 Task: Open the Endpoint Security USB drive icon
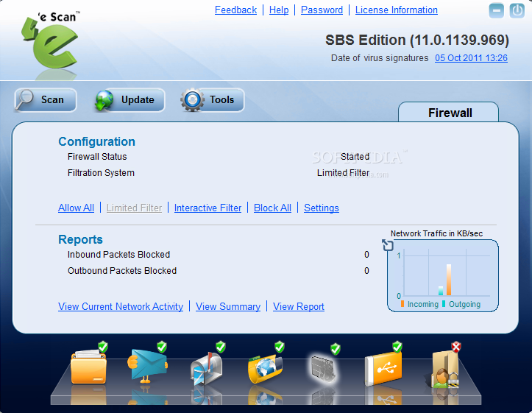click(x=383, y=369)
